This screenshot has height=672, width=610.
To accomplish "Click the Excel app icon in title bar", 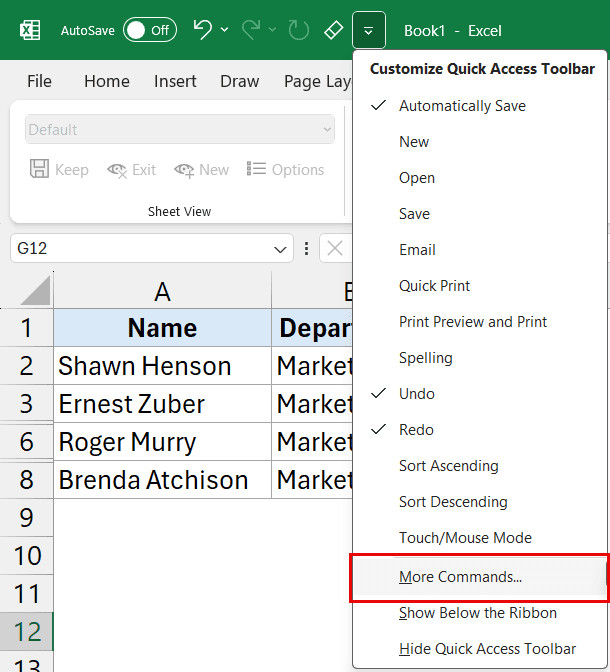I will point(30,30).
